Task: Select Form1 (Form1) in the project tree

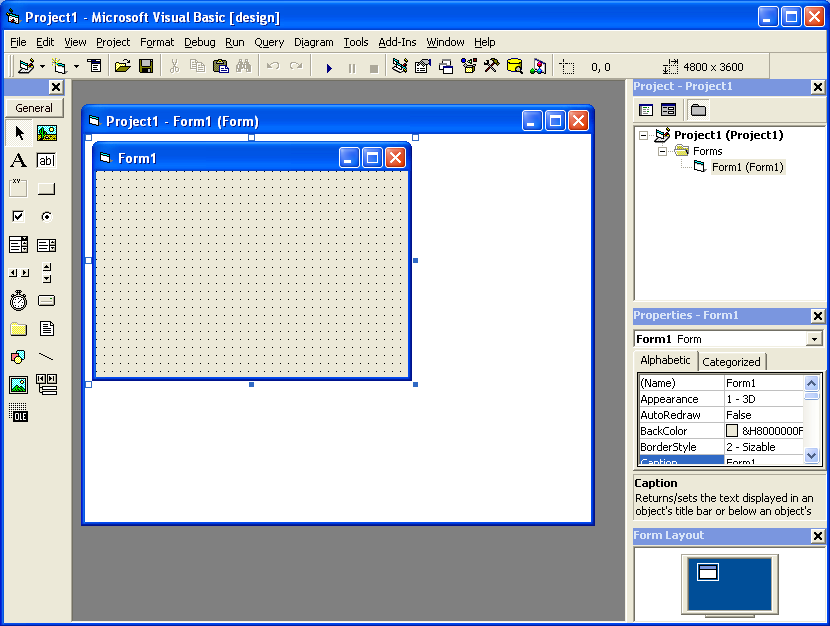Action: (x=747, y=167)
